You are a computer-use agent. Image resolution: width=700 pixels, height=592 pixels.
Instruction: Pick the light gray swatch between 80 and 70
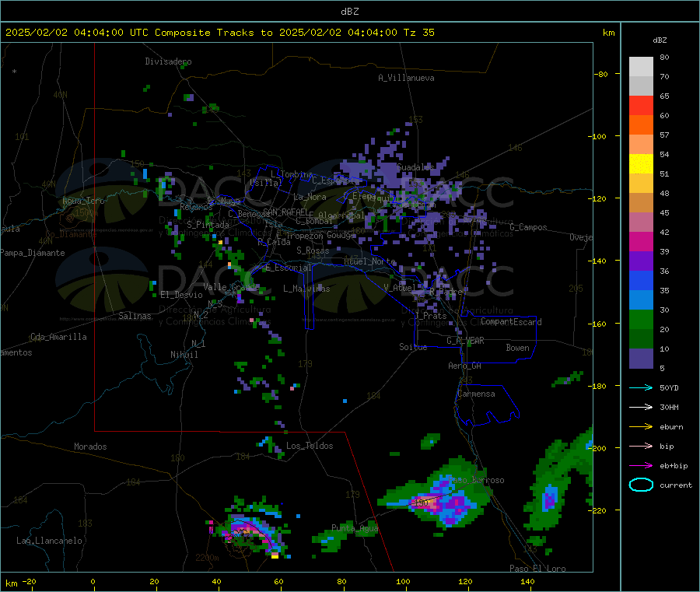point(641,67)
